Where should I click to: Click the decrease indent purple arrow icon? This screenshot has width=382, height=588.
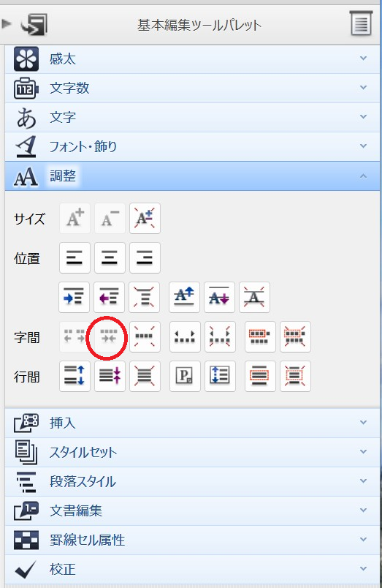[109, 298]
